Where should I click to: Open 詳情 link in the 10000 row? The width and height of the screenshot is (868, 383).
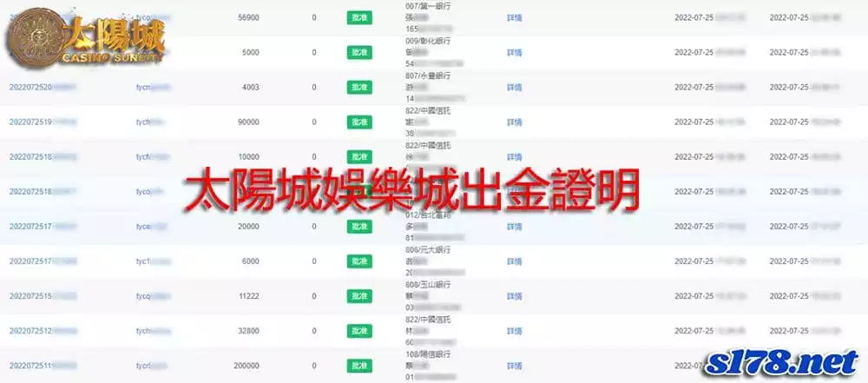[514, 157]
